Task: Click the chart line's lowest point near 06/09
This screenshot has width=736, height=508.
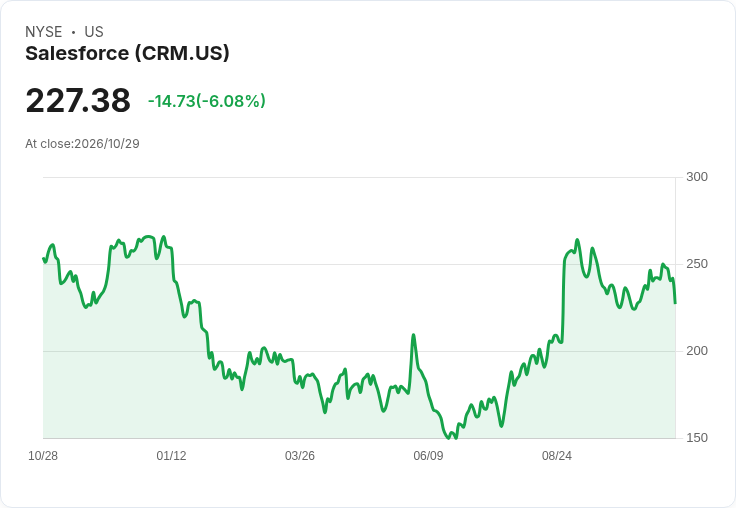Action: (449, 438)
